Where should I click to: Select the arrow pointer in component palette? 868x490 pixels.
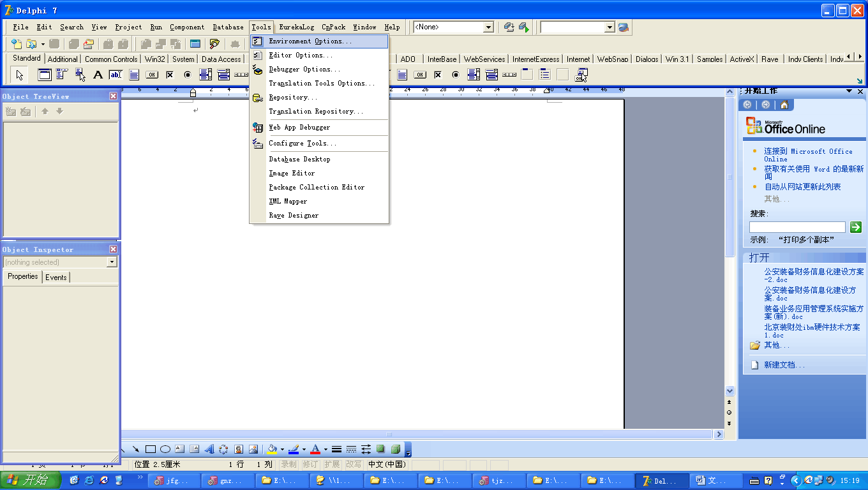click(20, 75)
